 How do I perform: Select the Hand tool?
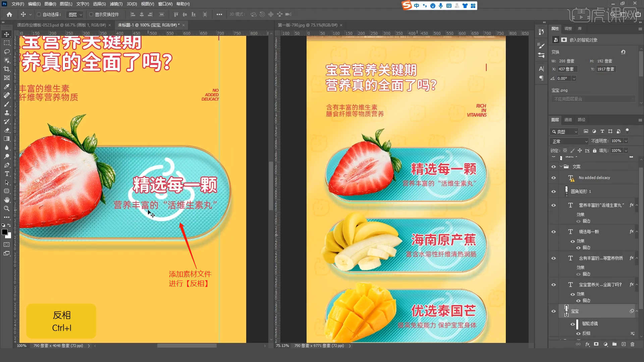click(7, 200)
